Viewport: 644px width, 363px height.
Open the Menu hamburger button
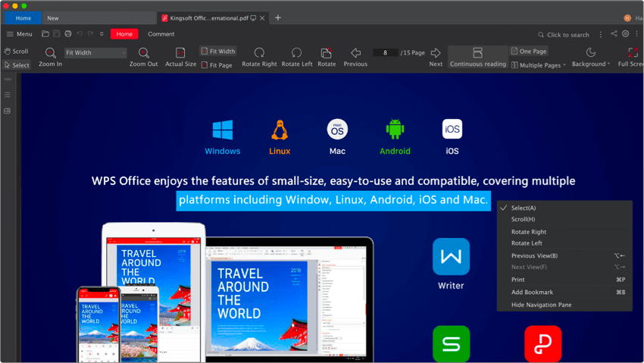19,34
